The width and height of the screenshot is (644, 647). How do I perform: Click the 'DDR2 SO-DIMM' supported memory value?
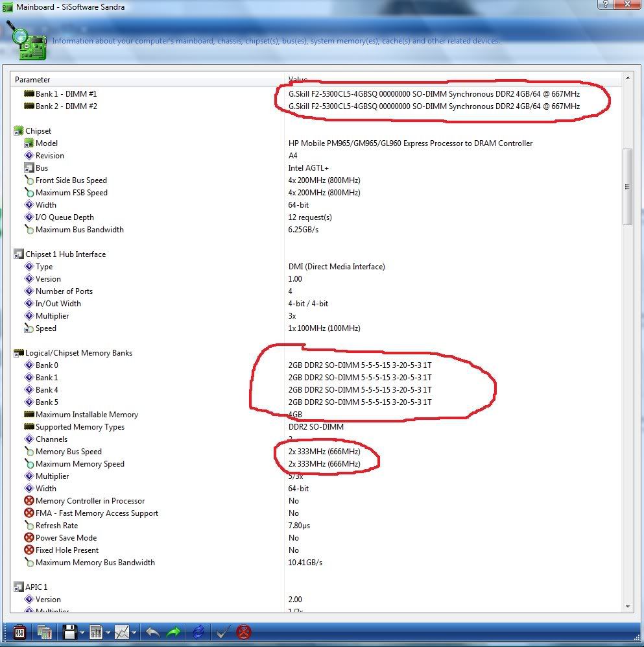pyautogui.click(x=316, y=426)
